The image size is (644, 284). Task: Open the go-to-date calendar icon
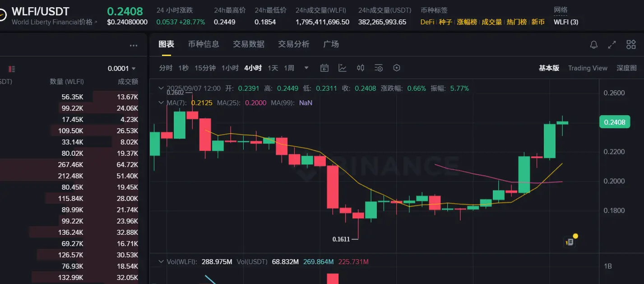[324, 68]
